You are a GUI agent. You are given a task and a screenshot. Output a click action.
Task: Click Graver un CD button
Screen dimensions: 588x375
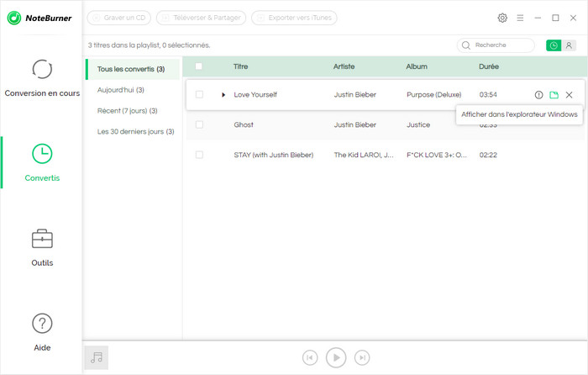point(119,18)
